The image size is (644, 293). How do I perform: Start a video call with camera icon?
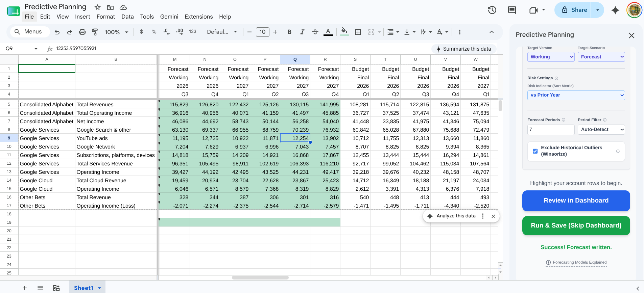(533, 10)
